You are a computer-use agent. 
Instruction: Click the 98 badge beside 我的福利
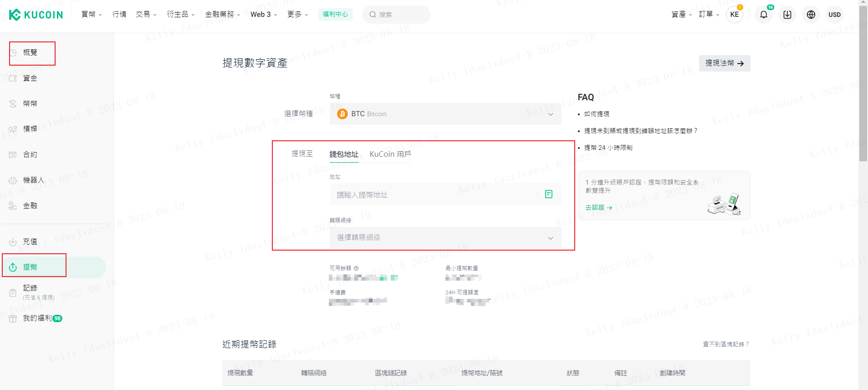[57, 318]
